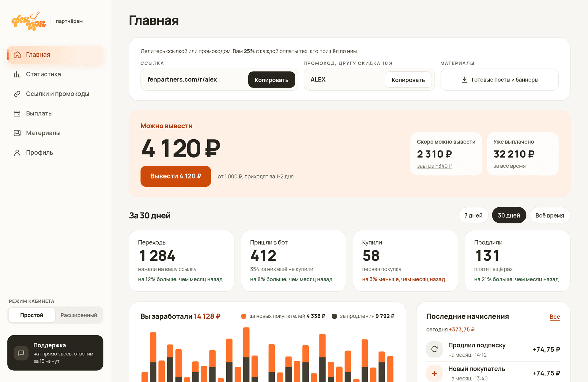Click the refresh icon beside Продлил подписку
Viewport: 588px width, 382px height.
[434, 349]
